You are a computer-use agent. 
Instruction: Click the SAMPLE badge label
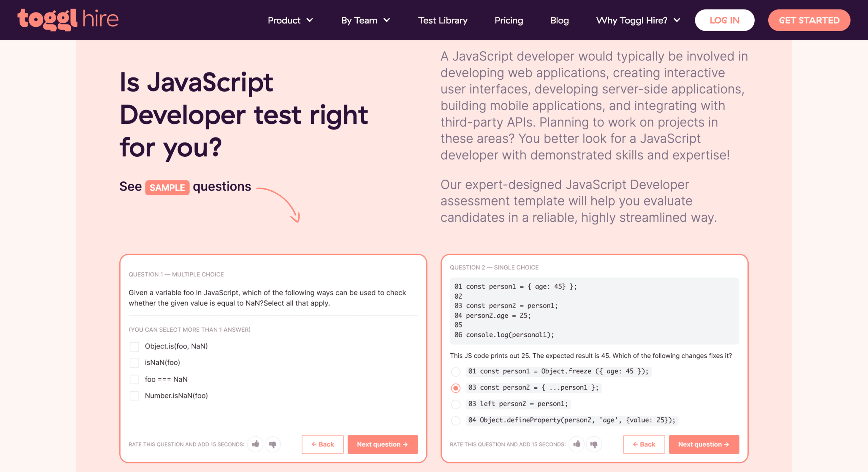167,188
